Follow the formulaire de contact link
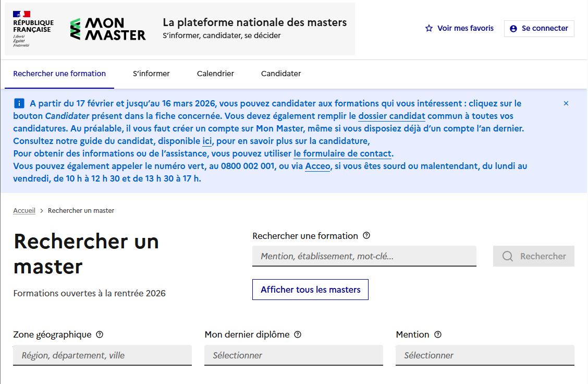The image size is (588, 384). [342, 153]
